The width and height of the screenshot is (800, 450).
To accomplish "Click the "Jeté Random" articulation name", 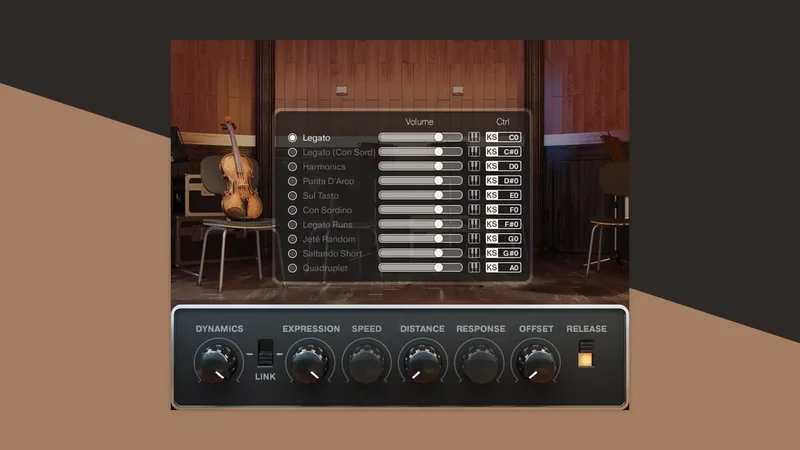I will (329, 239).
